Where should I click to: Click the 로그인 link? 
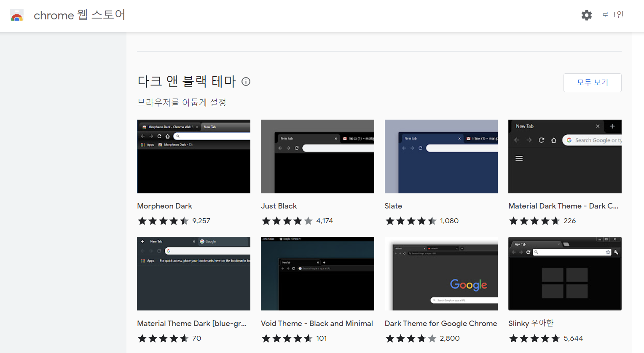point(612,15)
